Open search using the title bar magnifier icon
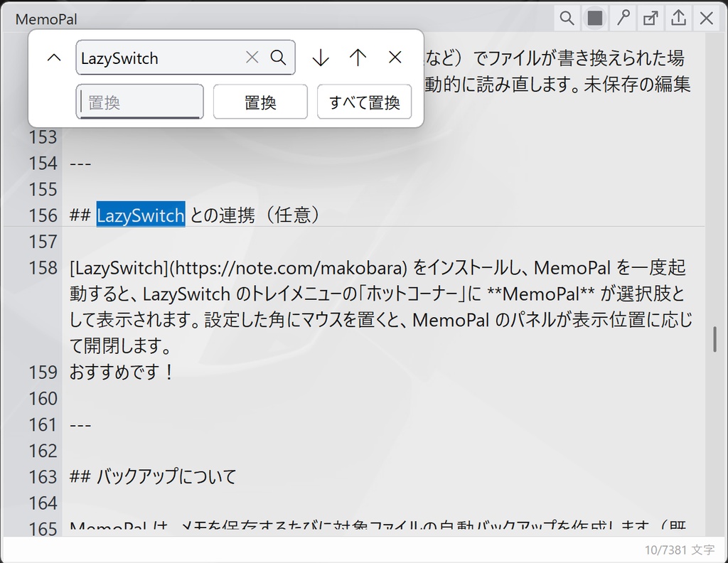This screenshot has height=563, width=728. point(567,18)
